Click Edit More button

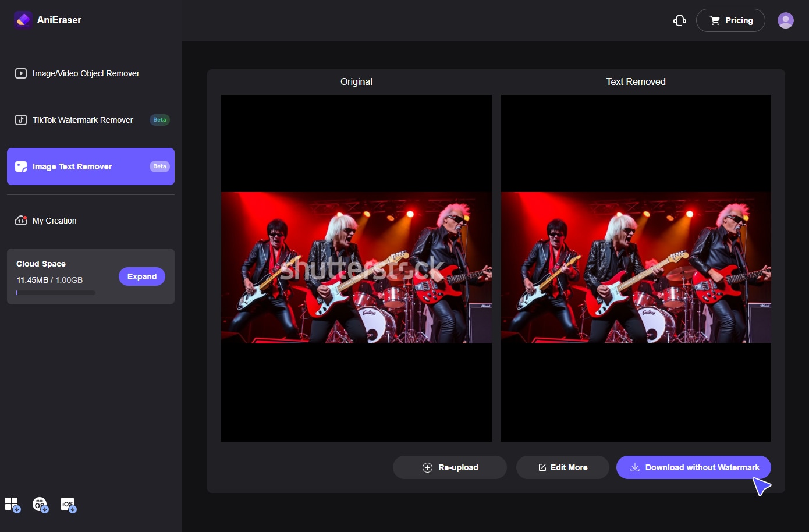[563, 467]
